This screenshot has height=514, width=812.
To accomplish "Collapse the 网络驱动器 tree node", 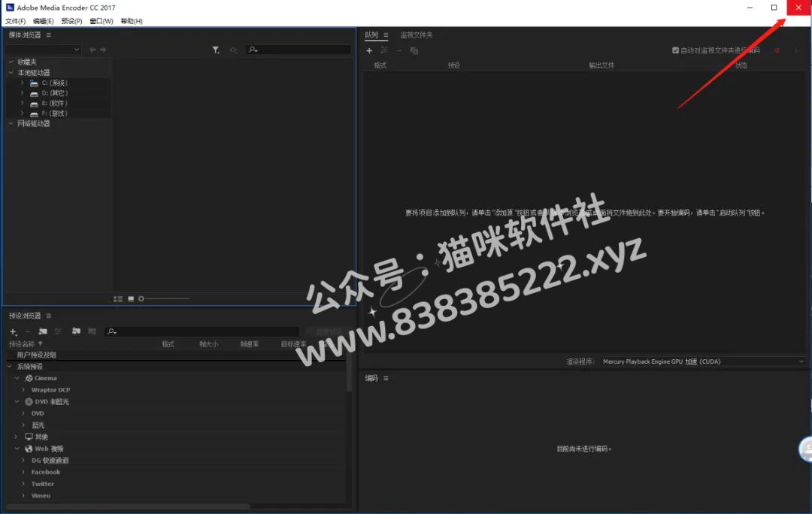I will coord(11,124).
